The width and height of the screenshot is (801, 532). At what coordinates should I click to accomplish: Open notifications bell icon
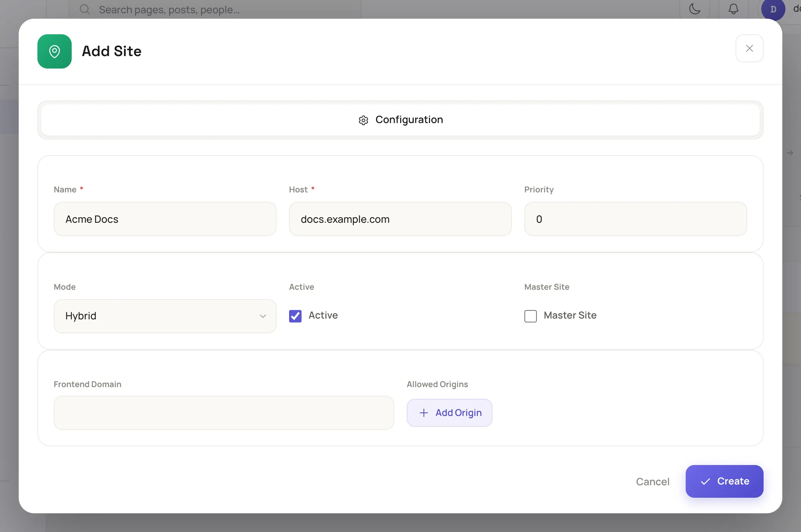pyautogui.click(x=734, y=9)
